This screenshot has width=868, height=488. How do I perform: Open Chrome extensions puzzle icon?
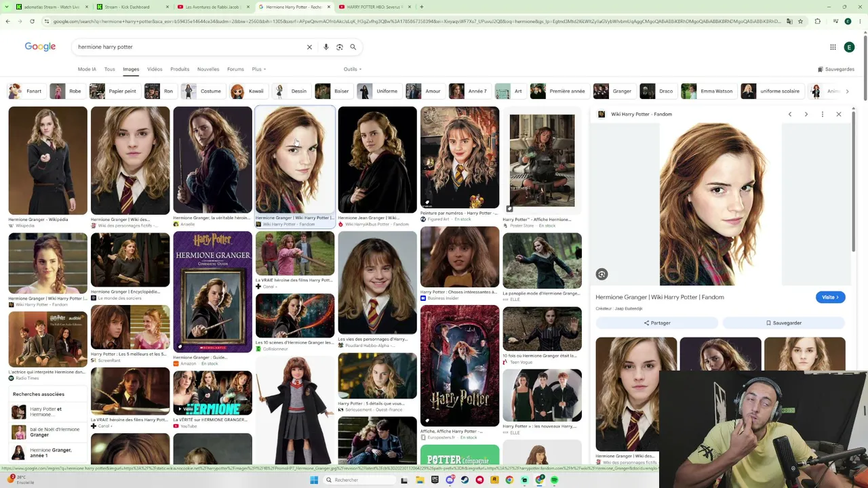click(x=817, y=22)
